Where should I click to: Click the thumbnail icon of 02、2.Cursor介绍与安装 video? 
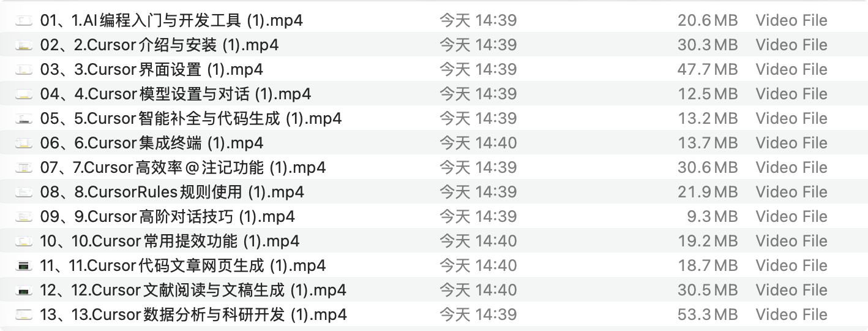pyautogui.click(x=24, y=45)
